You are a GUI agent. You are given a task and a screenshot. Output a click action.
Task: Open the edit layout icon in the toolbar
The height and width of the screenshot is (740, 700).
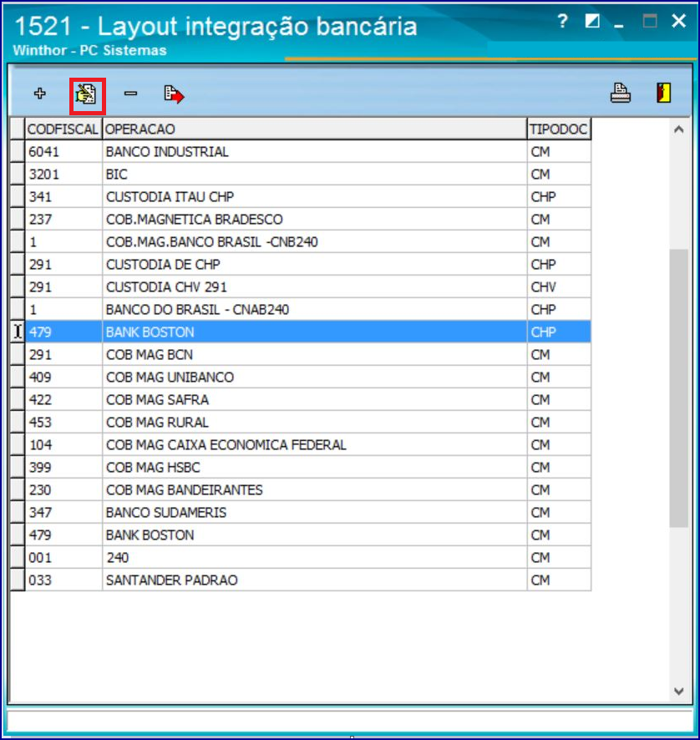tap(86, 94)
